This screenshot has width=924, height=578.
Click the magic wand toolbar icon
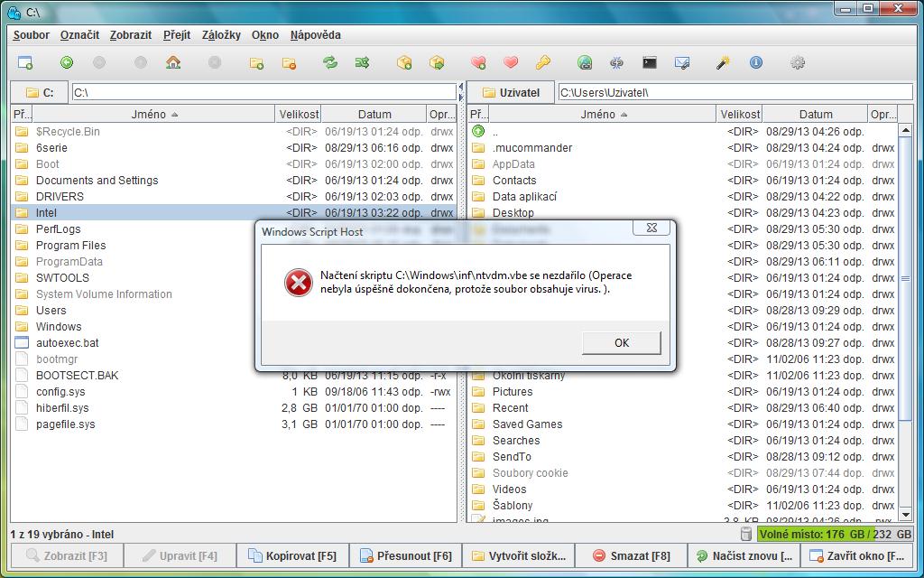tap(723, 62)
